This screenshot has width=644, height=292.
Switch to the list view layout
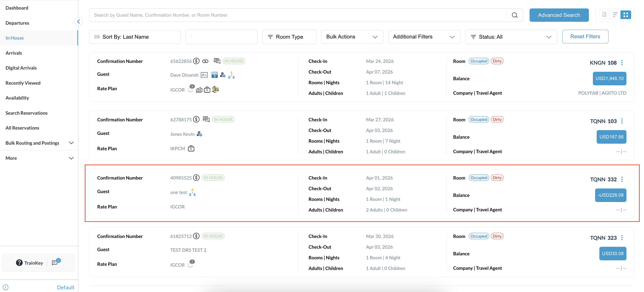point(615,15)
